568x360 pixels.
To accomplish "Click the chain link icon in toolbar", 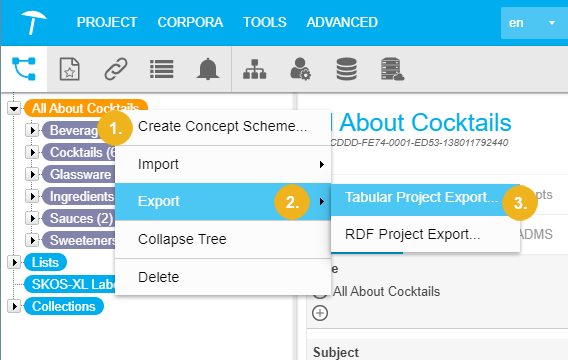I will click(116, 68).
